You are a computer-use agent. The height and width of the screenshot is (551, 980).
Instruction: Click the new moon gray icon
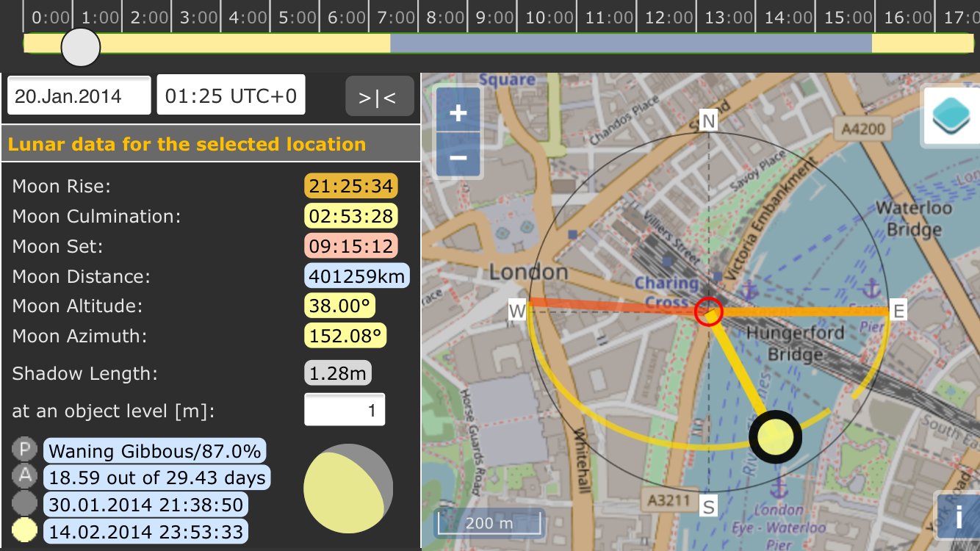tap(25, 504)
